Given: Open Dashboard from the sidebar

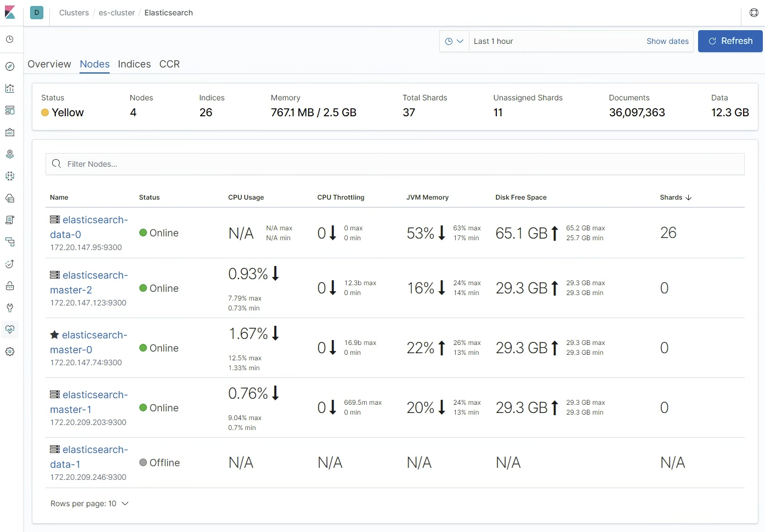Looking at the screenshot, I should (x=10, y=110).
